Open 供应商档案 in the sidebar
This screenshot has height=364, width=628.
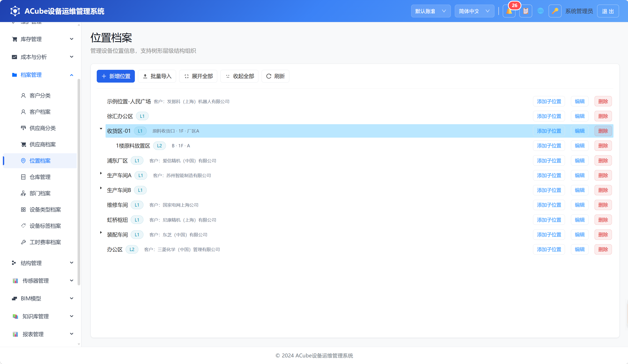tap(40, 144)
